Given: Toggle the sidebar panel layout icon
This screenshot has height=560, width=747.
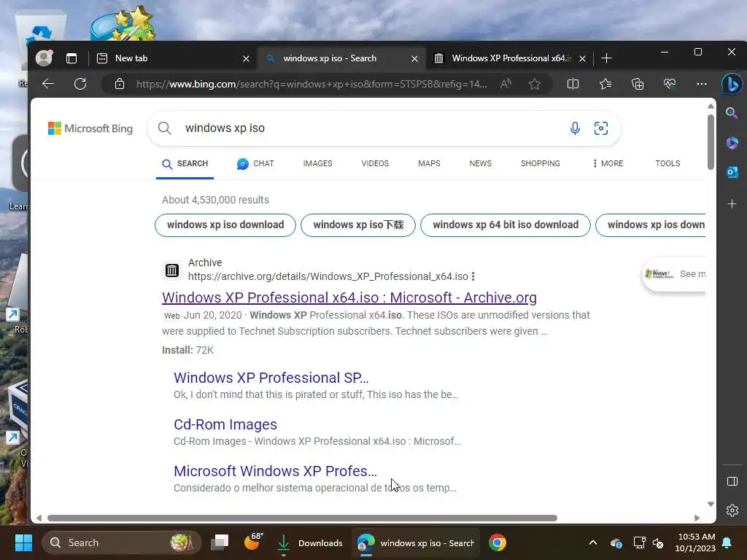Looking at the screenshot, I should (x=732, y=481).
